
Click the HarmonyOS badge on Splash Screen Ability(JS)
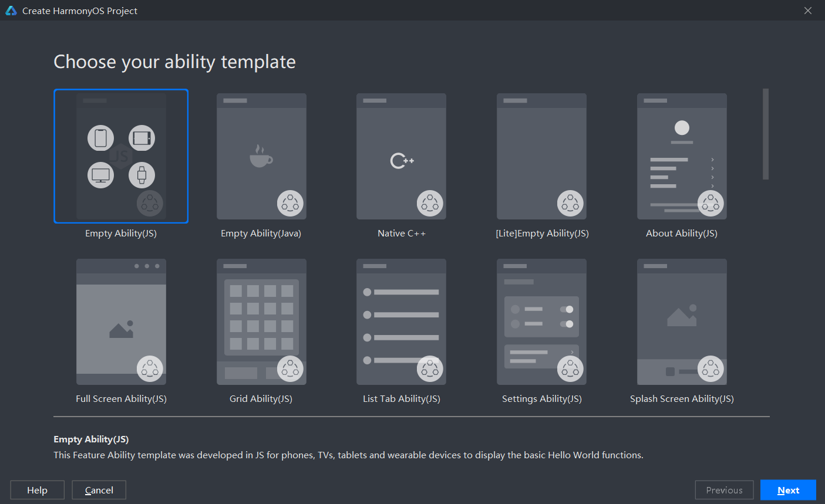pos(710,369)
